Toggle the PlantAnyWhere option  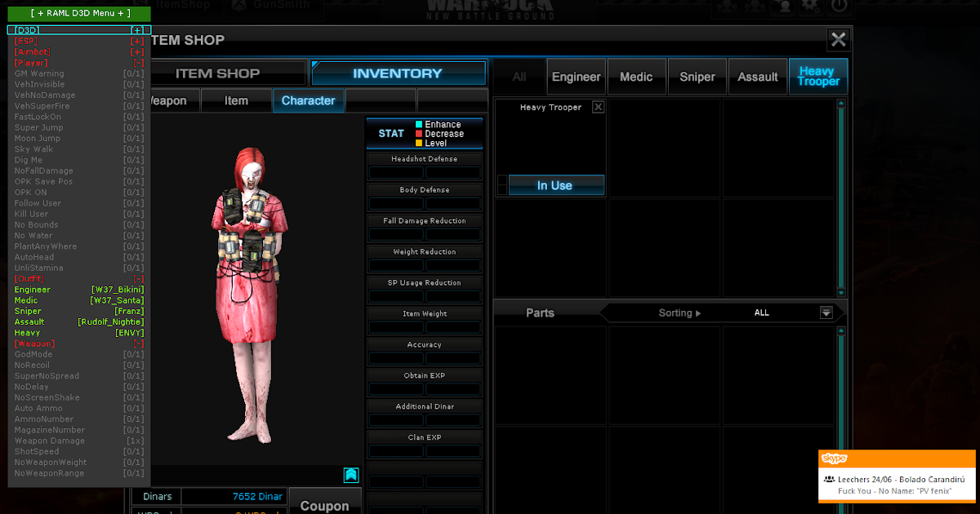click(79, 246)
